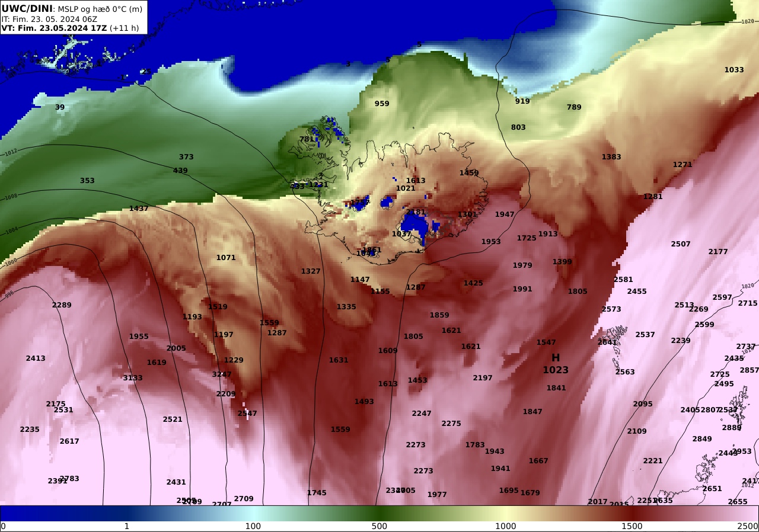Click the 353 height label
This screenshot has height=532, width=759.
coord(87,181)
